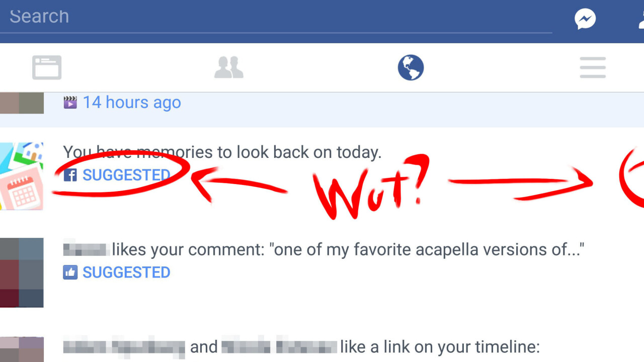Open the hamburger menu tab

coord(593,67)
